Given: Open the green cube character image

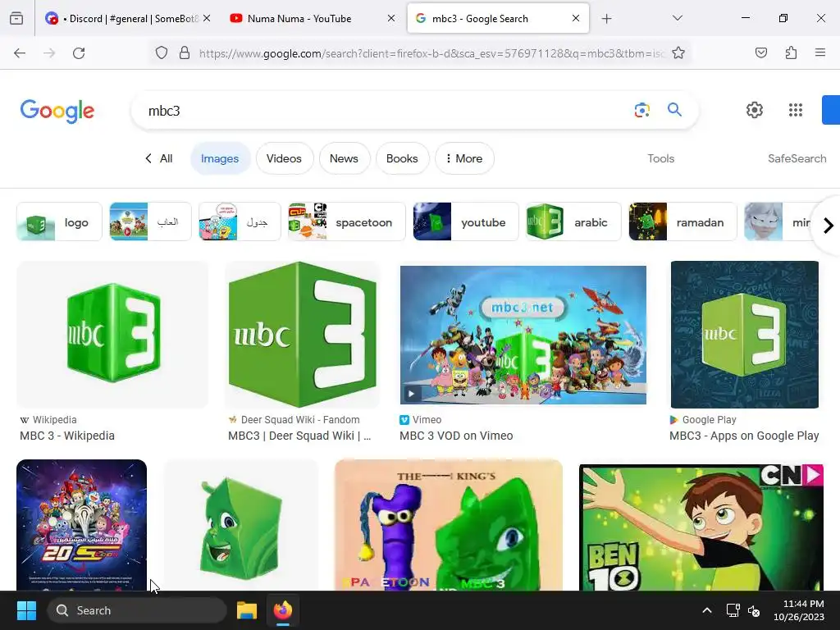Looking at the screenshot, I should click(x=241, y=525).
